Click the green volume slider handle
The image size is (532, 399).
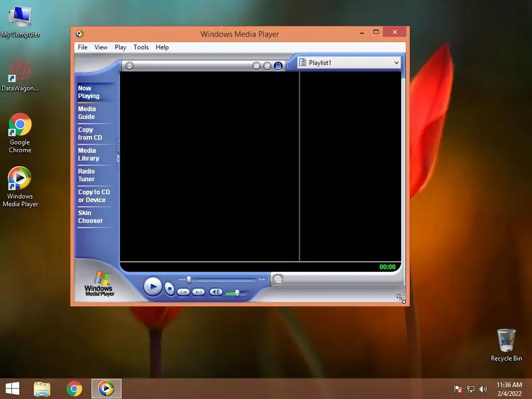click(x=237, y=293)
